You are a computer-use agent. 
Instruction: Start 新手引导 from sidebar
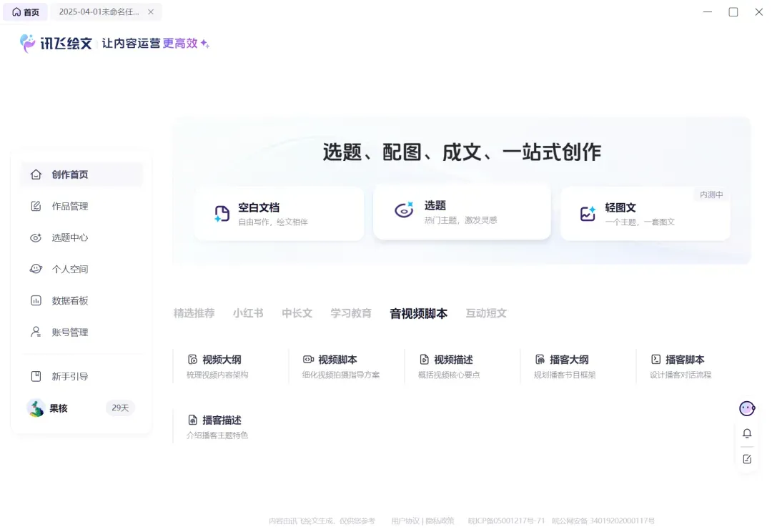[81, 376]
